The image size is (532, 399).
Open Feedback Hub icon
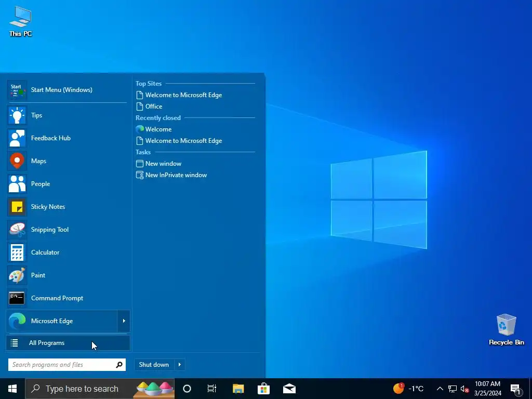point(17,138)
